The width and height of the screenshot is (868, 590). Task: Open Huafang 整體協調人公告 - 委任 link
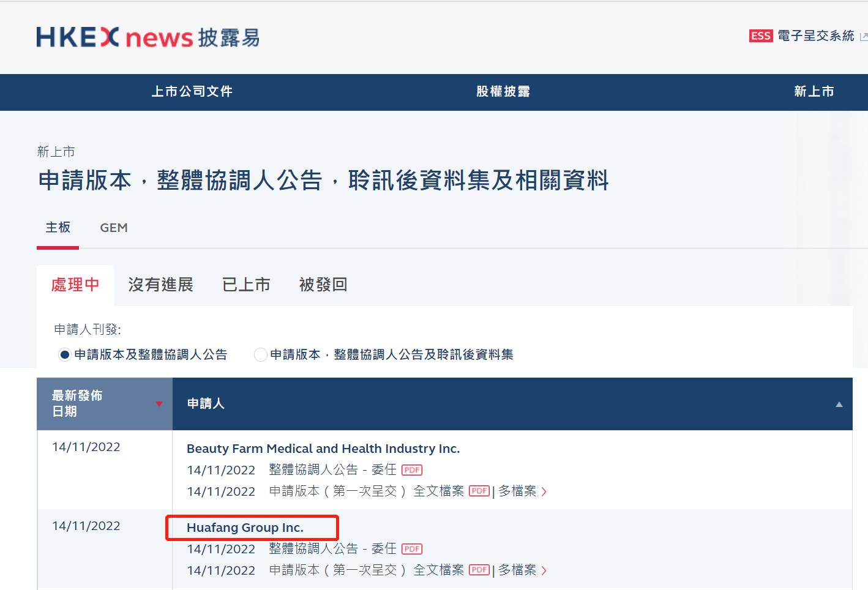coord(333,549)
